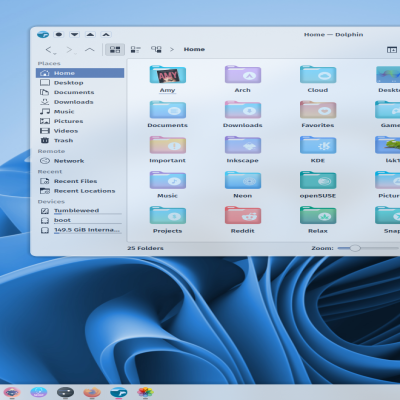This screenshot has height=400, width=400.
Task: Open Downloads from Places panel
Action: pos(80,102)
